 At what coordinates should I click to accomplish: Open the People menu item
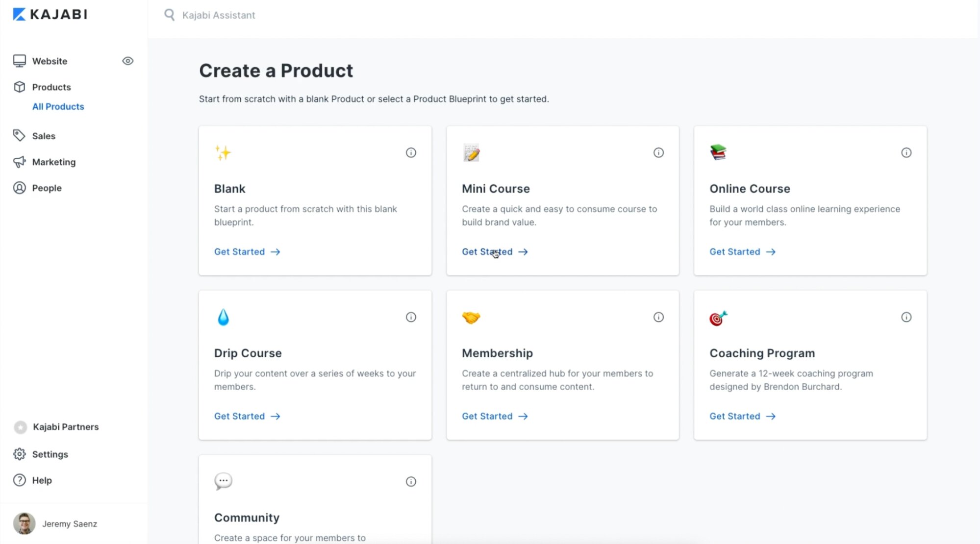click(47, 188)
